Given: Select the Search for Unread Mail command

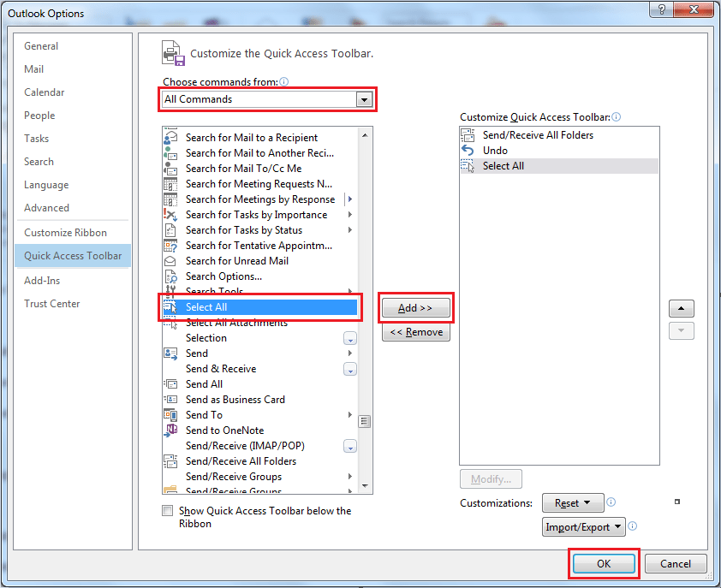Looking at the screenshot, I should [x=236, y=261].
